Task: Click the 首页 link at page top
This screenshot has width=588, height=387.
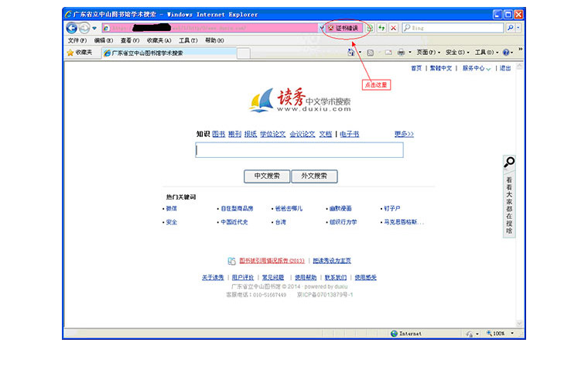Action: [416, 68]
